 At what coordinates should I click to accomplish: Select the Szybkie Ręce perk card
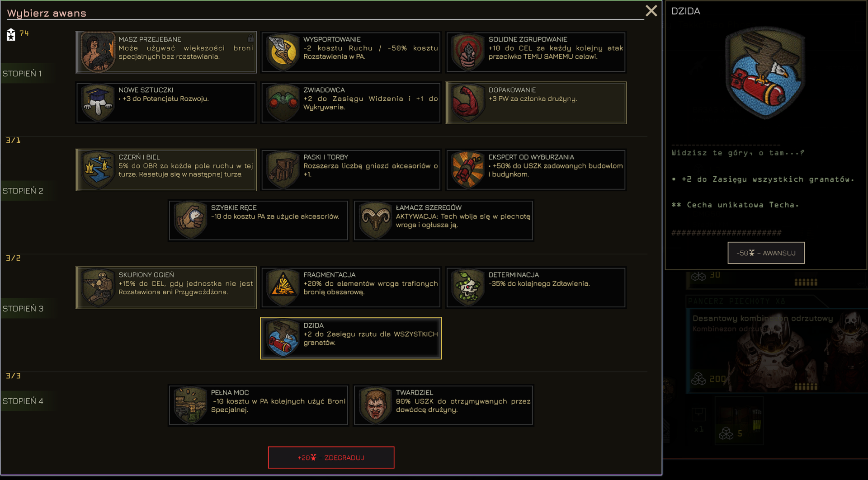[x=258, y=220]
